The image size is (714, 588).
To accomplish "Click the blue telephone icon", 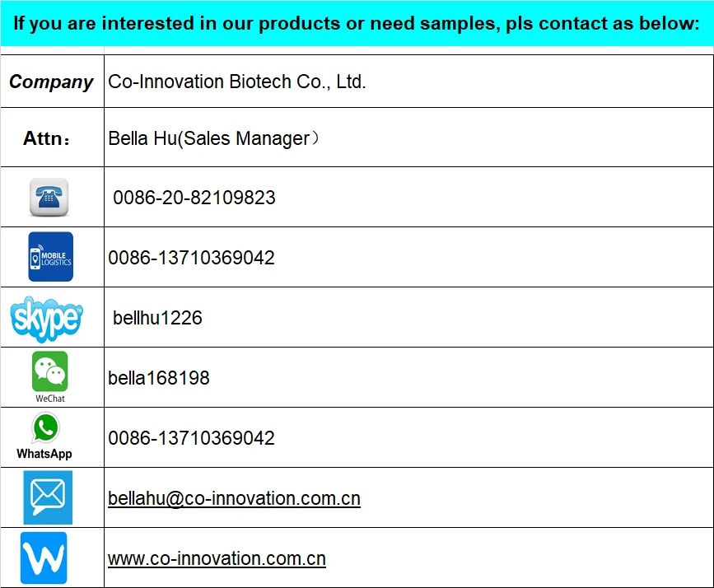I will coord(49,198).
